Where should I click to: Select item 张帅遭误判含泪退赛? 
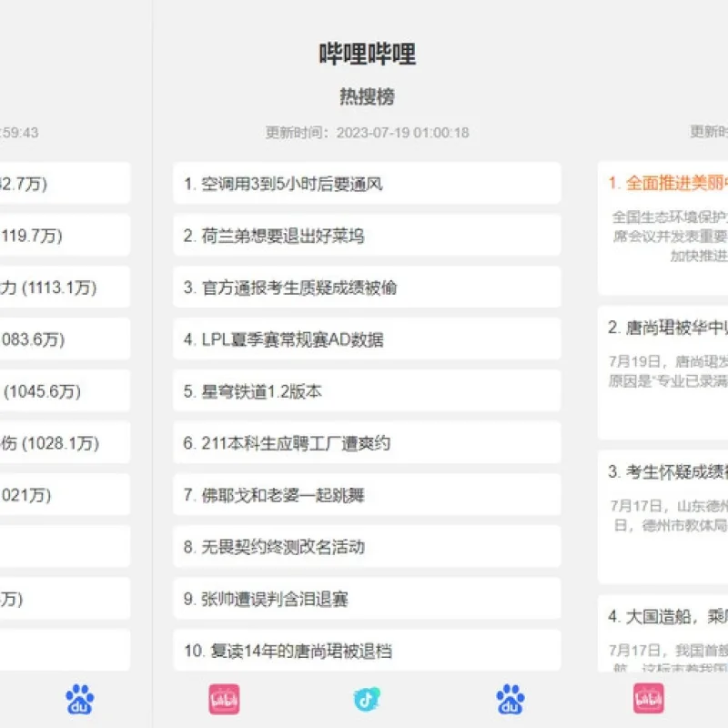point(367,599)
